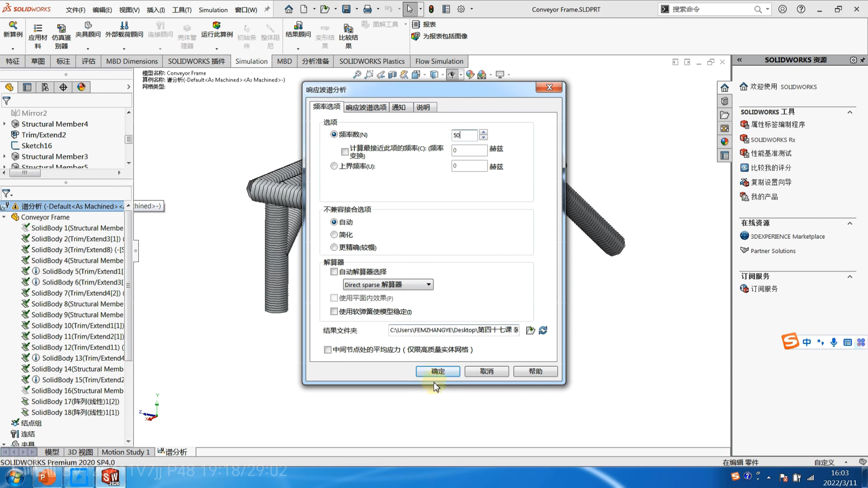The image size is (868, 488).
Task: Open the Direct sparse 解算器 dropdown
Action: (388, 285)
